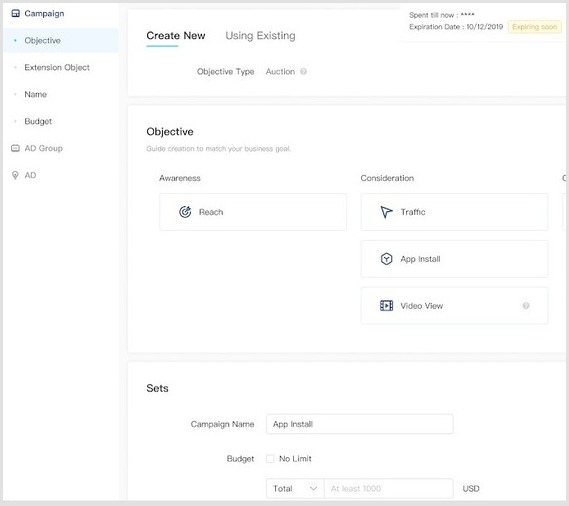Click the Campaign Name input field

pos(360,424)
